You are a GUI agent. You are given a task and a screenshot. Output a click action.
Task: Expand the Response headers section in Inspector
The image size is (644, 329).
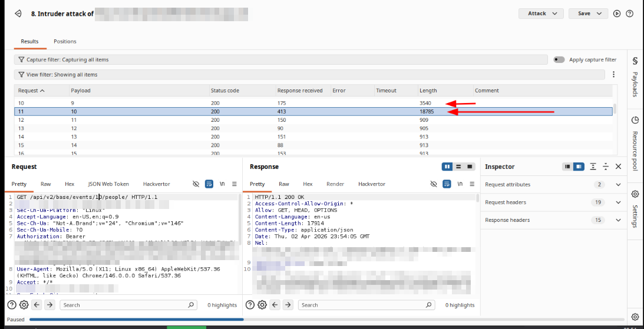coord(618,220)
